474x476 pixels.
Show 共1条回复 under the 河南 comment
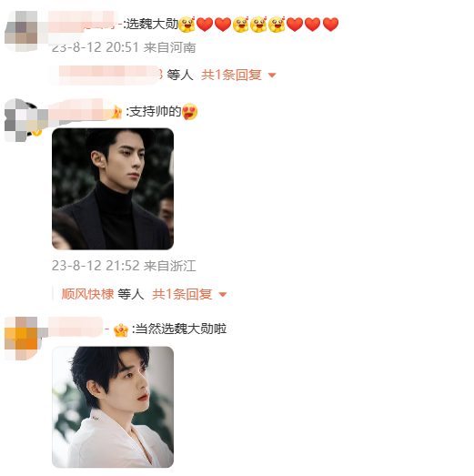point(231,75)
